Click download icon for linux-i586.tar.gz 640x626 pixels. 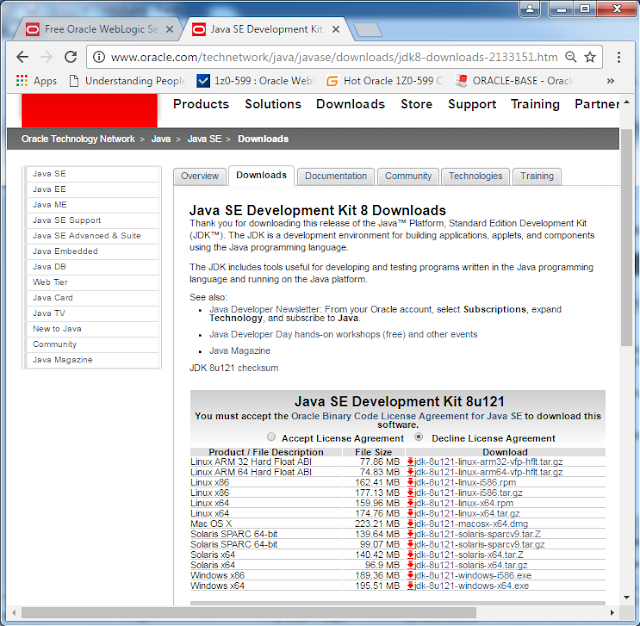[411, 493]
